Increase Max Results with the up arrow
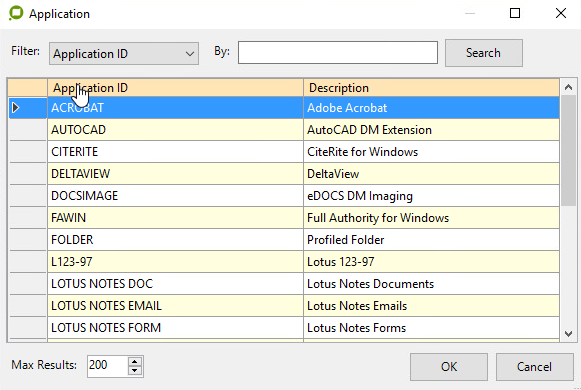581x390 pixels. click(135, 362)
